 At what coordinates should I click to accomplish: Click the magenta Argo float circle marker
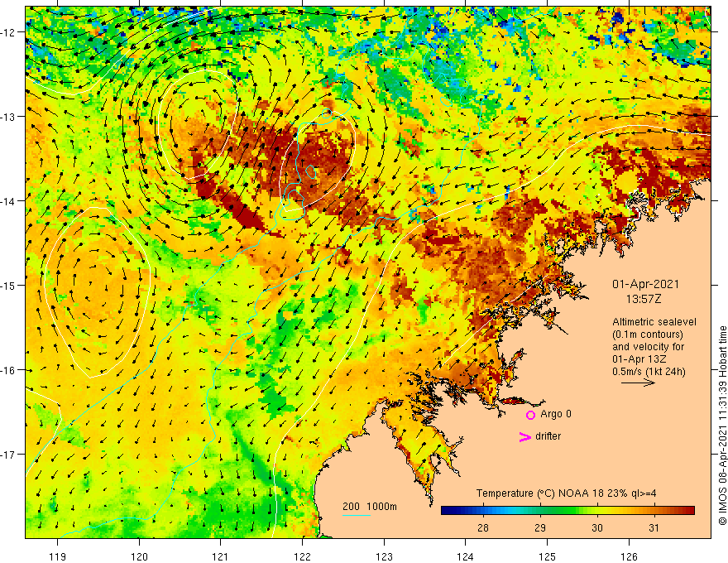coord(530,415)
